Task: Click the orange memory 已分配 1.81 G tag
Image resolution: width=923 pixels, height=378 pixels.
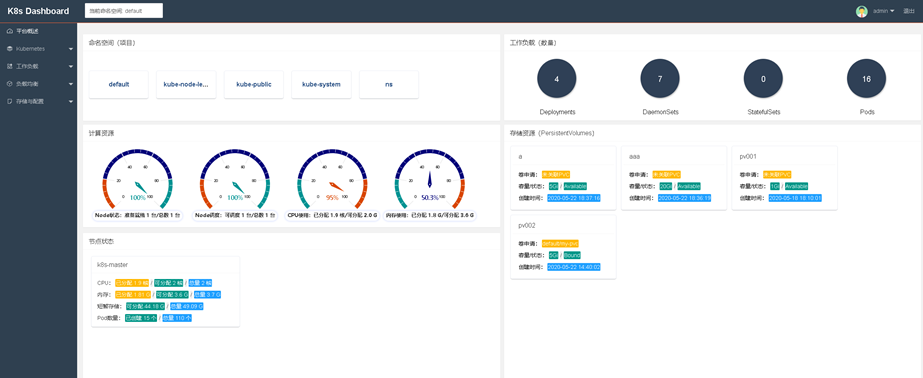Action: [x=132, y=294]
